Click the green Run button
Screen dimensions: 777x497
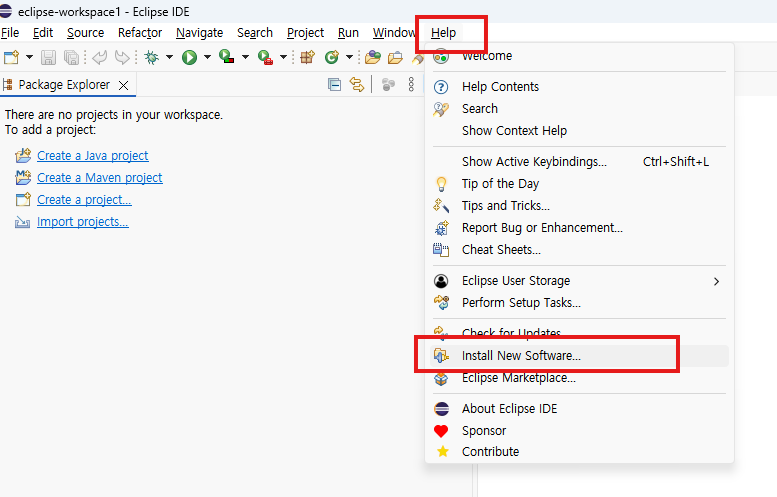(189, 57)
